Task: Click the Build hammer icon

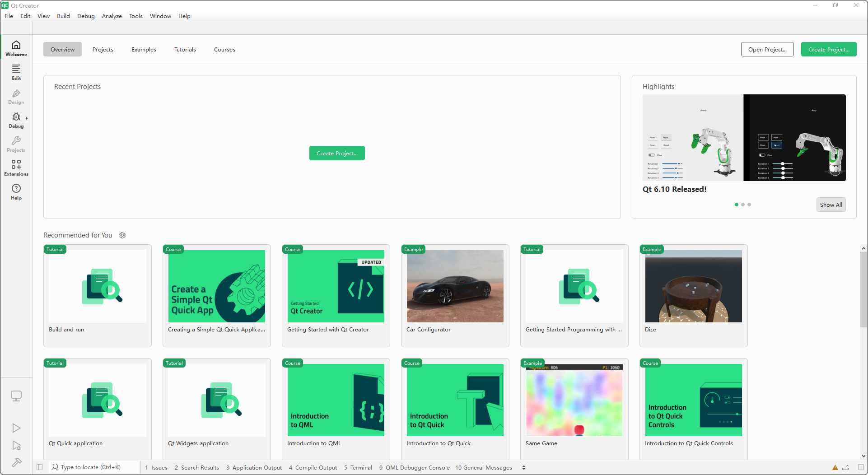Action: pyautogui.click(x=16, y=462)
